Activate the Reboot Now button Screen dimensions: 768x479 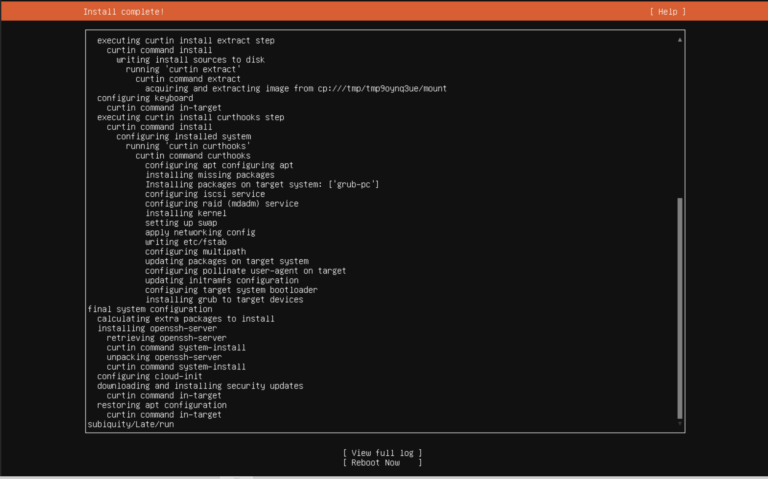(x=382, y=463)
